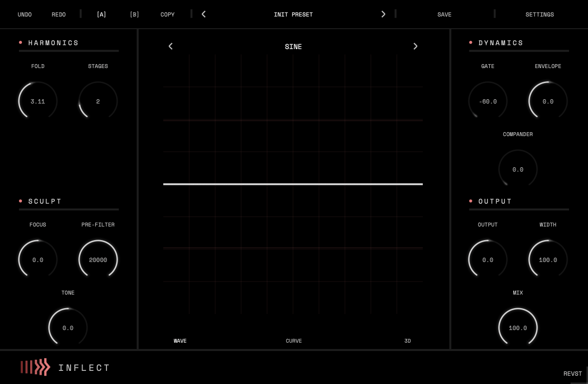Select previous waveform left of SINE
The width and height of the screenshot is (588, 384).
(x=171, y=46)
